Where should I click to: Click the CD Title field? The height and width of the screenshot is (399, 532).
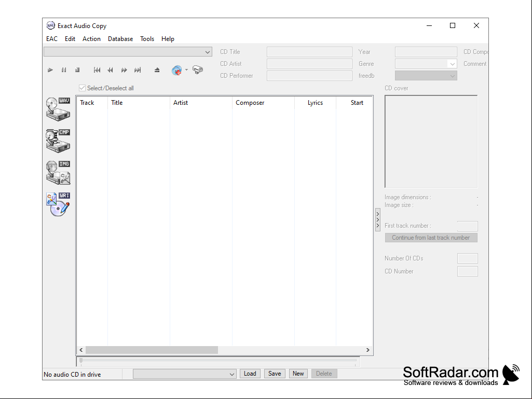[309, 52]
